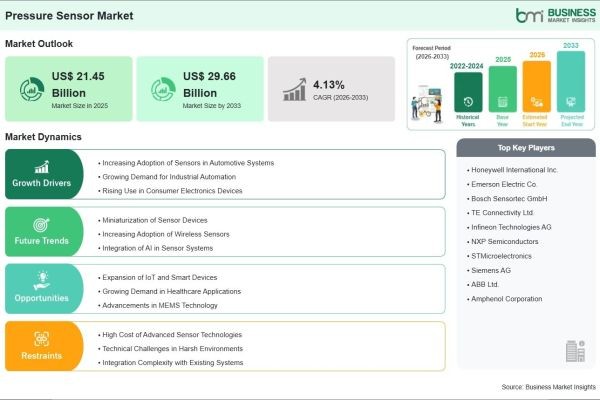Click Increasing Adoption of Sensors in Automotive Systems
This screenshot has height=400, width=600.
click(186, 163)
